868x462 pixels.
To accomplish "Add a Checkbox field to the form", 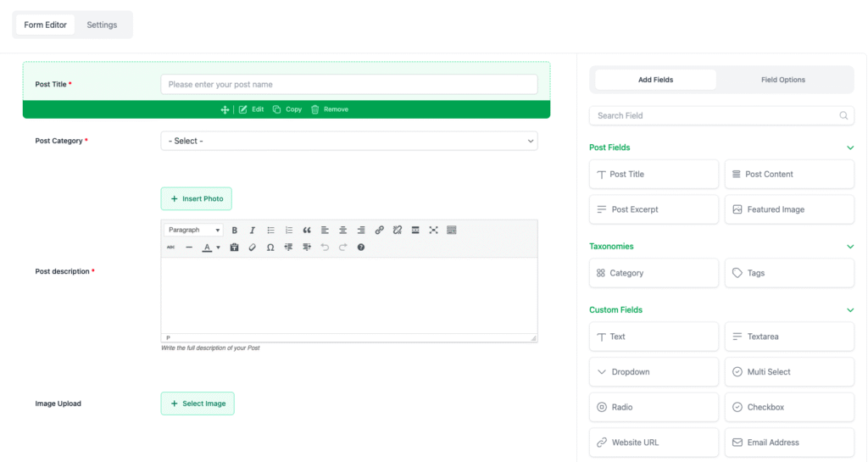I will [789, 407].
